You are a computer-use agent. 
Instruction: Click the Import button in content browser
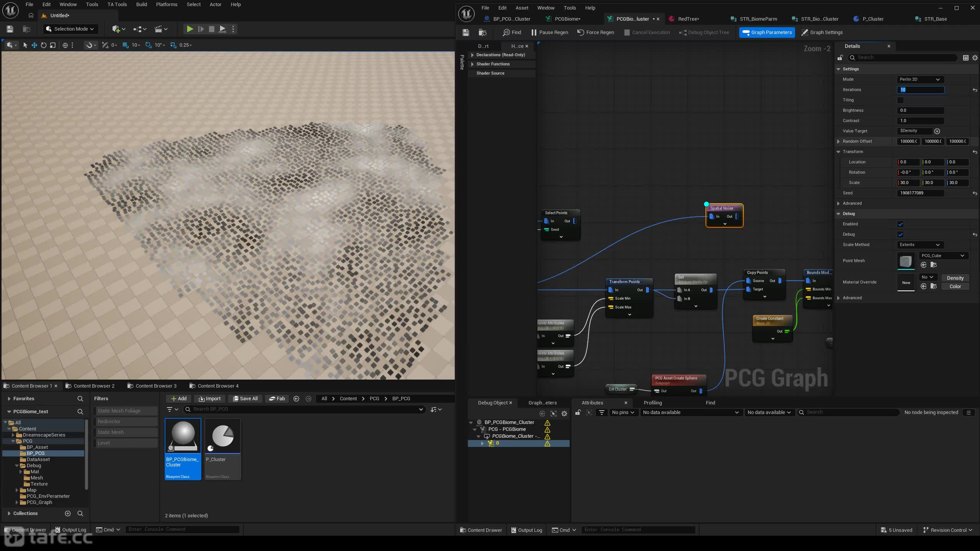pyautogui.click(x=209, y=399)
